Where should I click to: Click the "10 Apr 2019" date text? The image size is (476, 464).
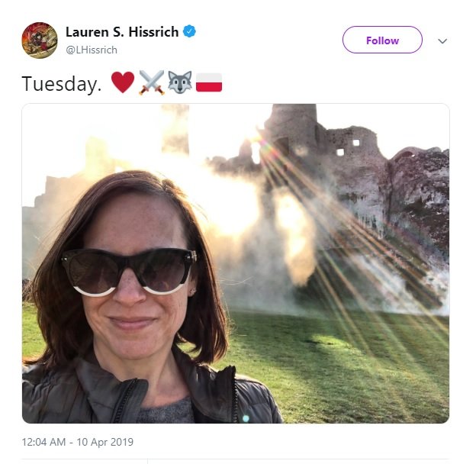tap(105, 442)
